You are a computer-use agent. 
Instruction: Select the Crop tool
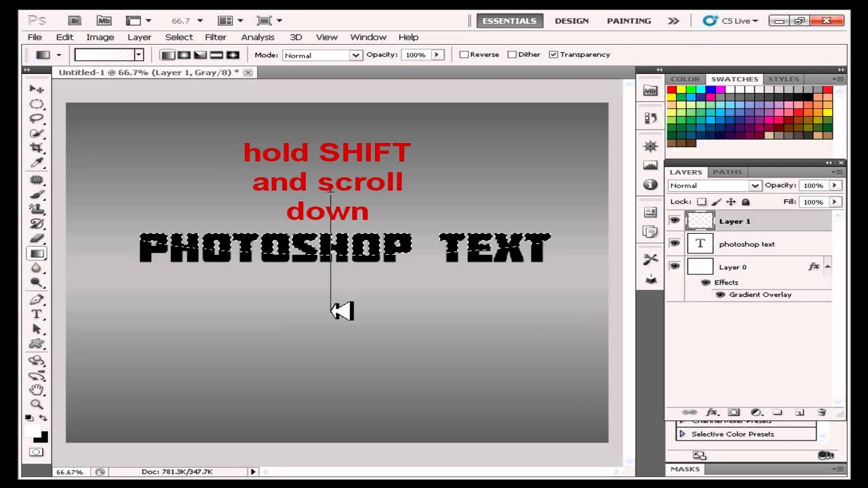37,148
